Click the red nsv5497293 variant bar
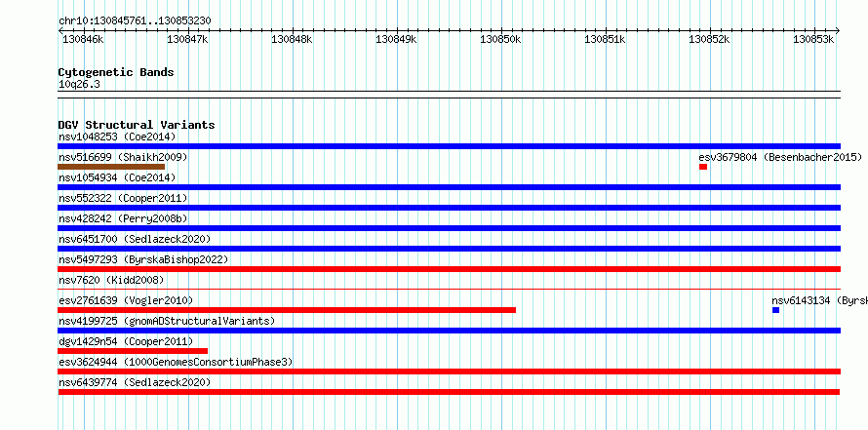 pyautogui.click(x=449, y=269)
